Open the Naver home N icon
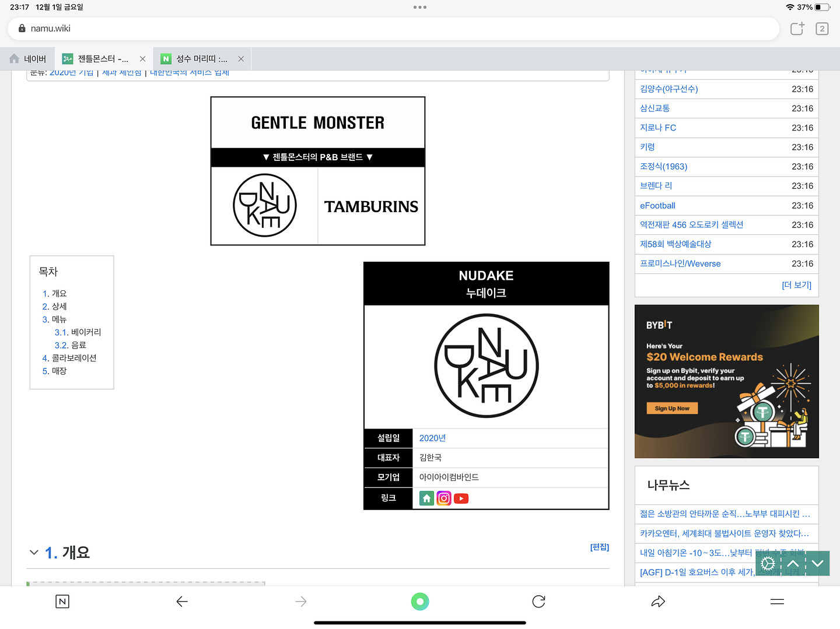840x629 pixels. (x=62, y=602)
